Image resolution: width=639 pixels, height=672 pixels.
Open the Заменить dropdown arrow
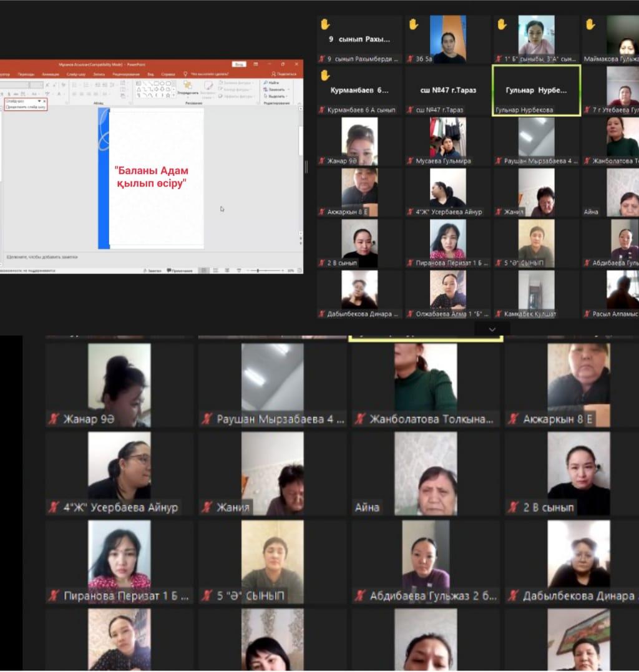(x=288, y=90)
